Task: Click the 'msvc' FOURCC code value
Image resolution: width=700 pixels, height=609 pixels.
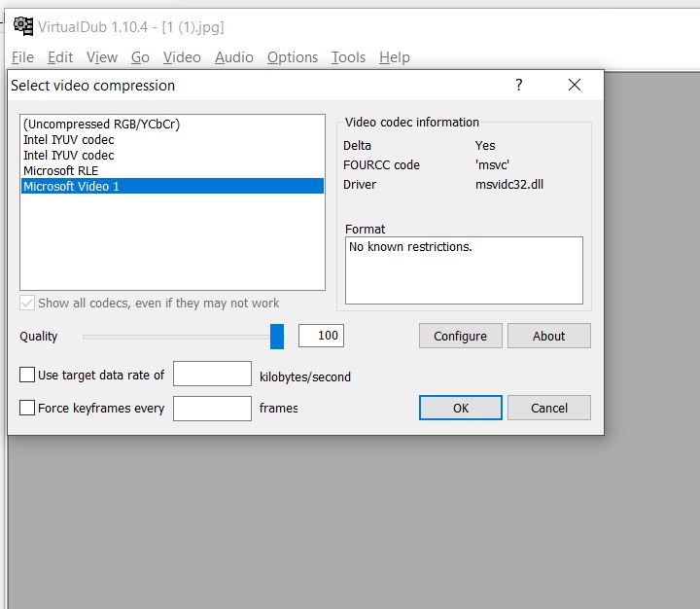Action: (492, 164)
